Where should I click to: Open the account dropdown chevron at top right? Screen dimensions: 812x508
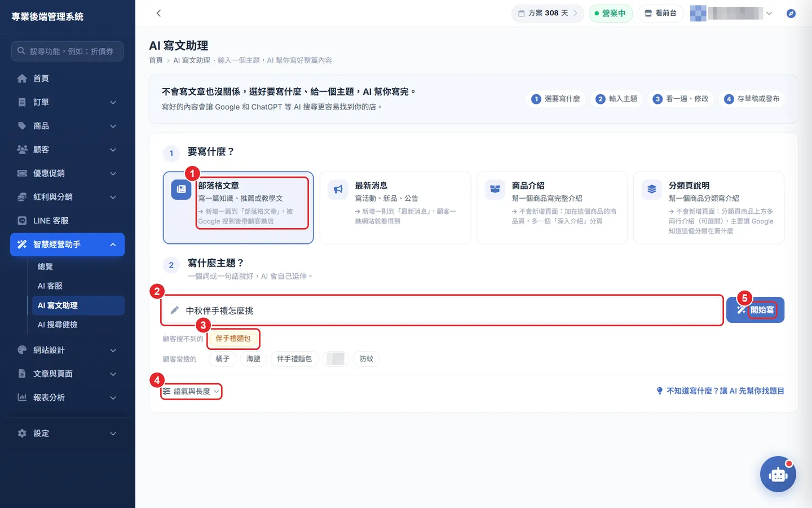(769, 13)
